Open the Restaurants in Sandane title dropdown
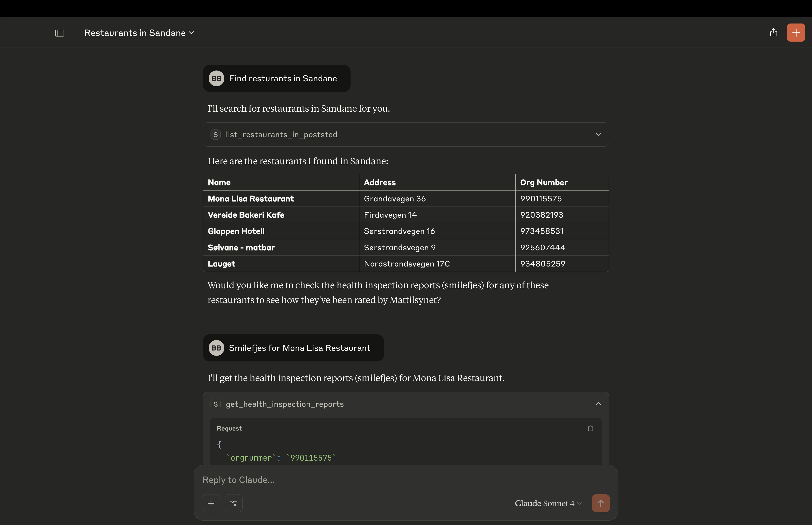Screen dimensions: 812x525 pos(139,33)
